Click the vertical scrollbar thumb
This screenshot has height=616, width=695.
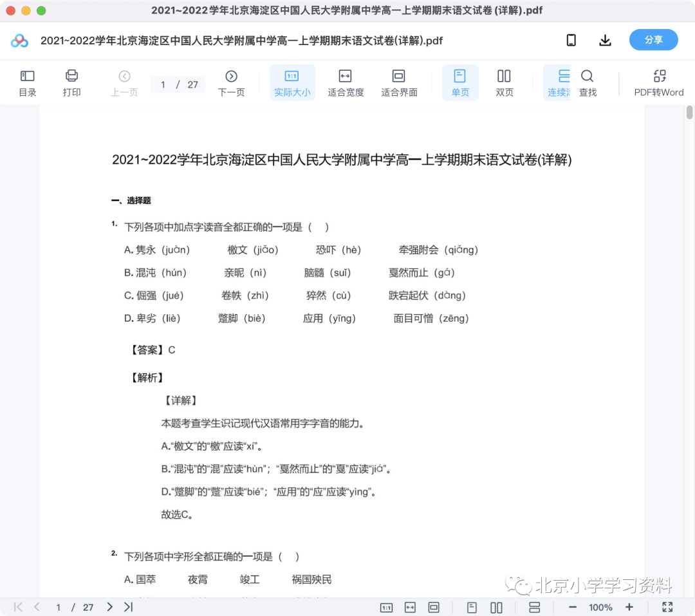tap(689, 112)
